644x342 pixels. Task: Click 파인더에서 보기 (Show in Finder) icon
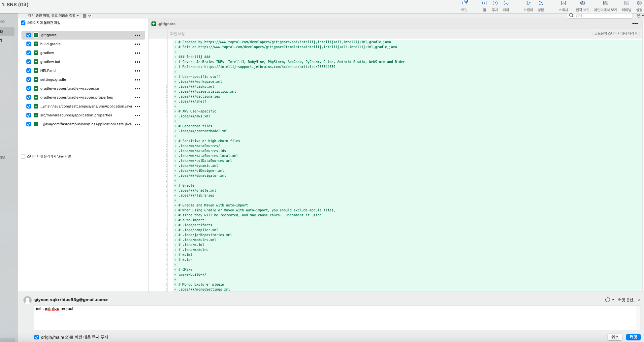(606, 3)
